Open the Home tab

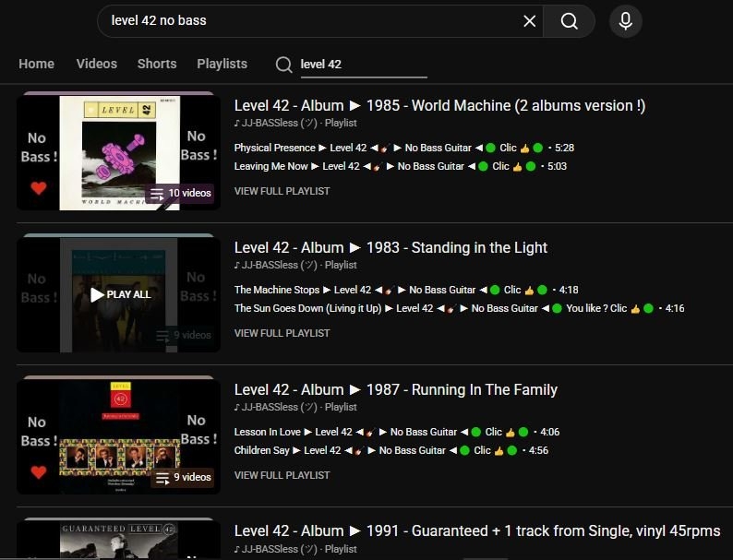point(36,64)
